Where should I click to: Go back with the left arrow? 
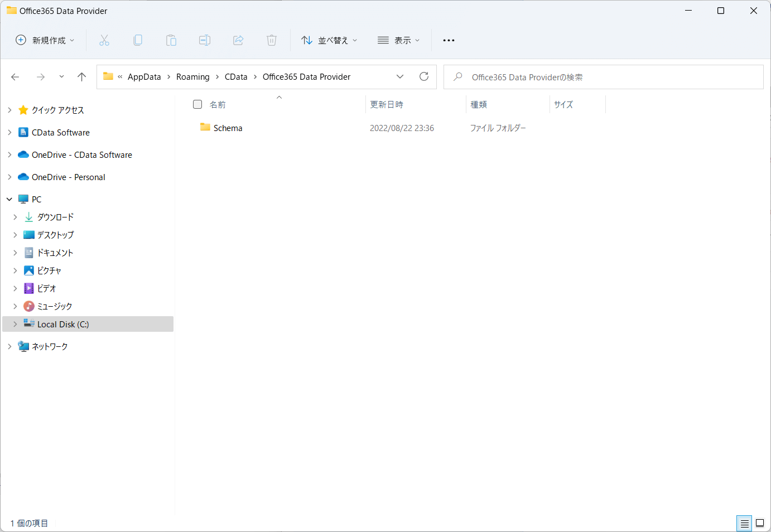point(15,77)
